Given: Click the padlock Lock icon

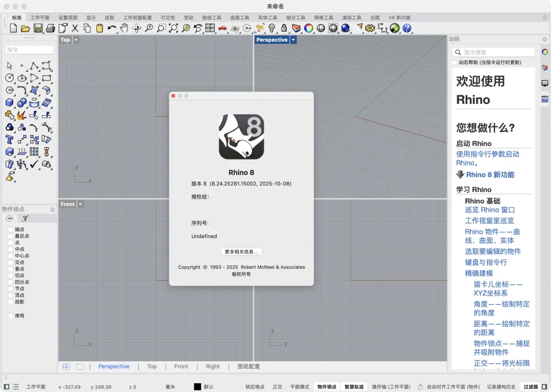Looking at the screenshot, I should (284, 28).
